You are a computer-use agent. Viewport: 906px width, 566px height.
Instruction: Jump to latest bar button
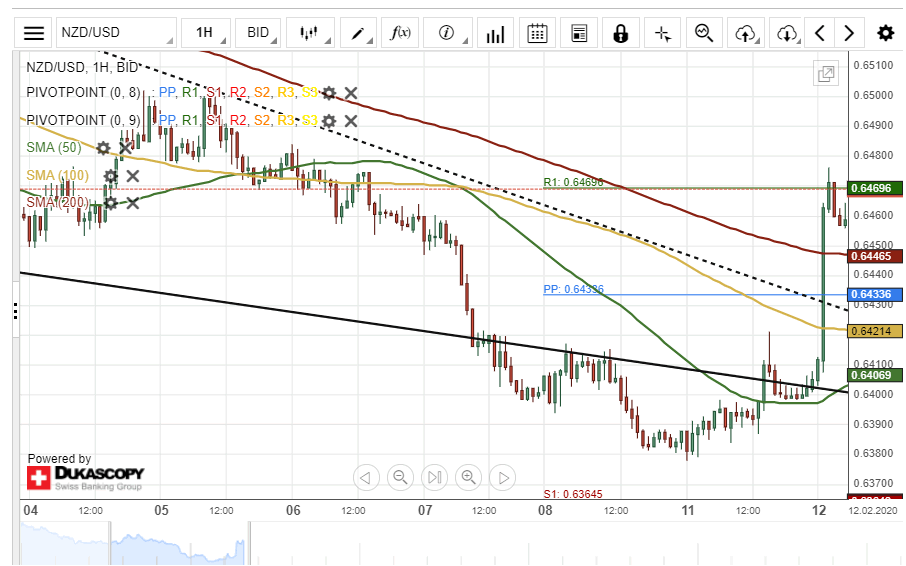coord(435,478)
